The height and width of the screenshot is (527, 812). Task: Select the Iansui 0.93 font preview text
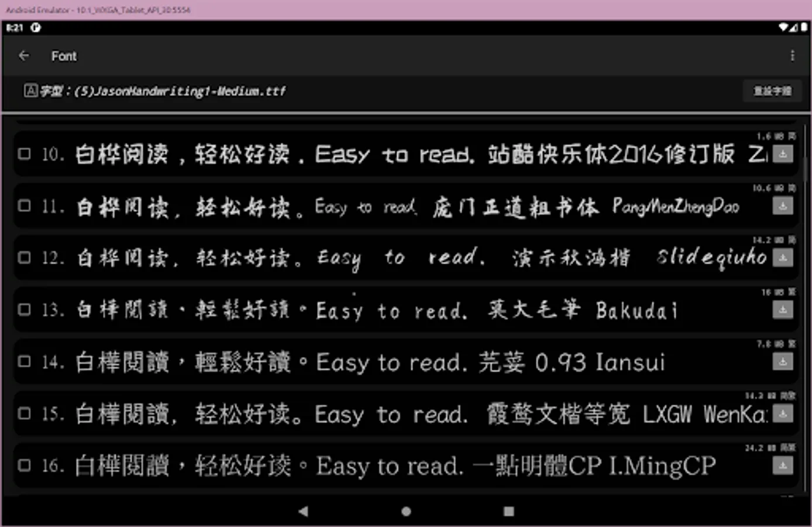(x=370, y=362)
